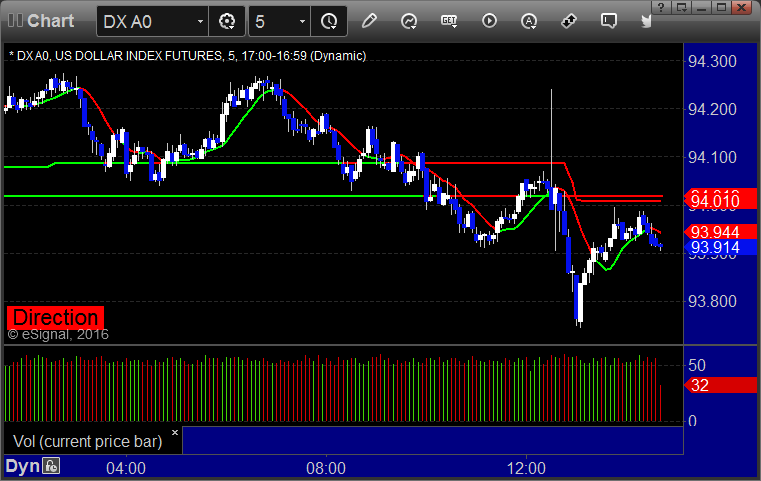Click the eSignal 2016 copyright text

pos(58,334)
